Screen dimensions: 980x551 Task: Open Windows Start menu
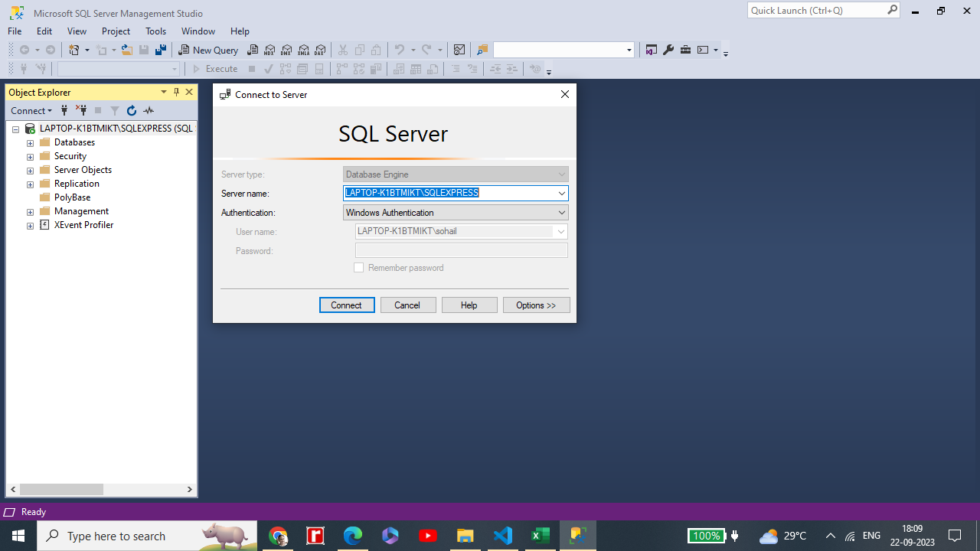pyautogui.click(x=18, y=536)
